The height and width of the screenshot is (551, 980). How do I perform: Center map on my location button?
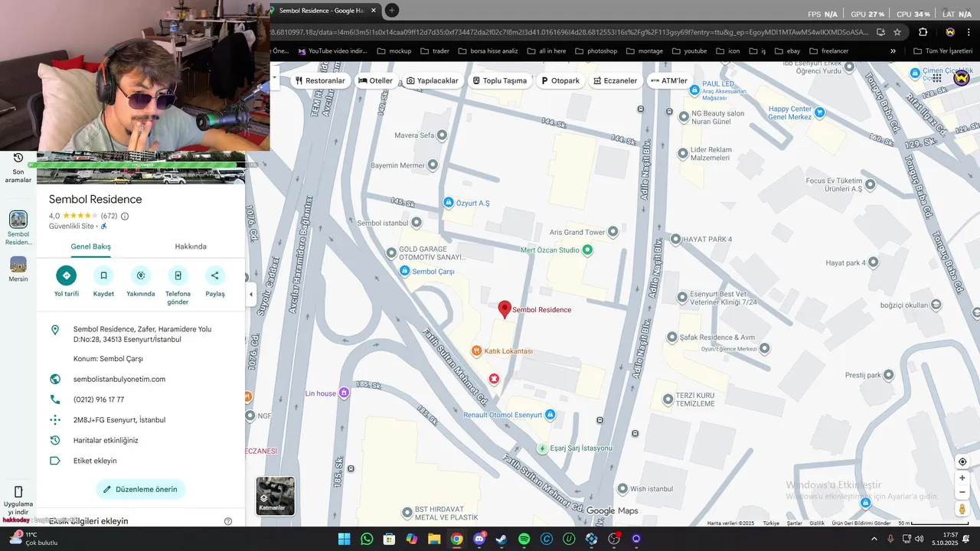(962, 461)
